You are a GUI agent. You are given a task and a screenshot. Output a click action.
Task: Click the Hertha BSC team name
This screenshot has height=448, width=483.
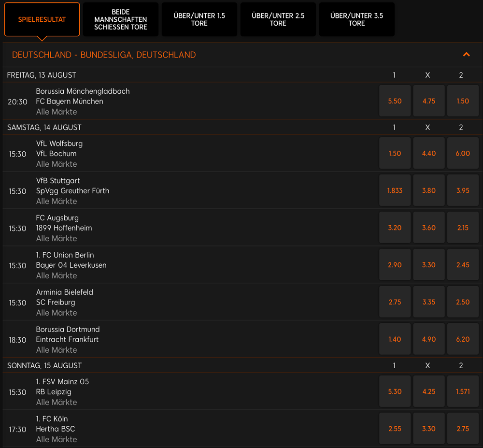click(56, 429)
